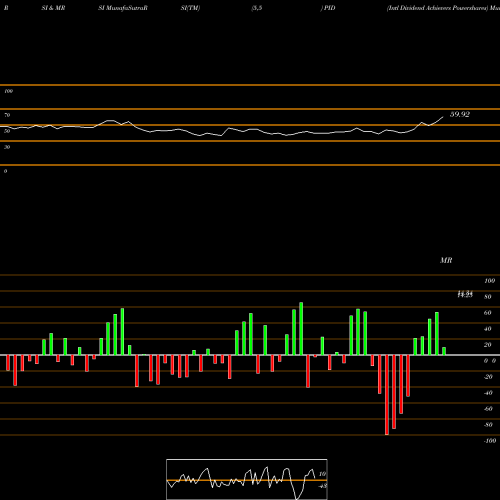The height and width of the screenshot is (500, 500).
Task: Click the 'SI & MR' header text
Action: (x=53, y=8)
